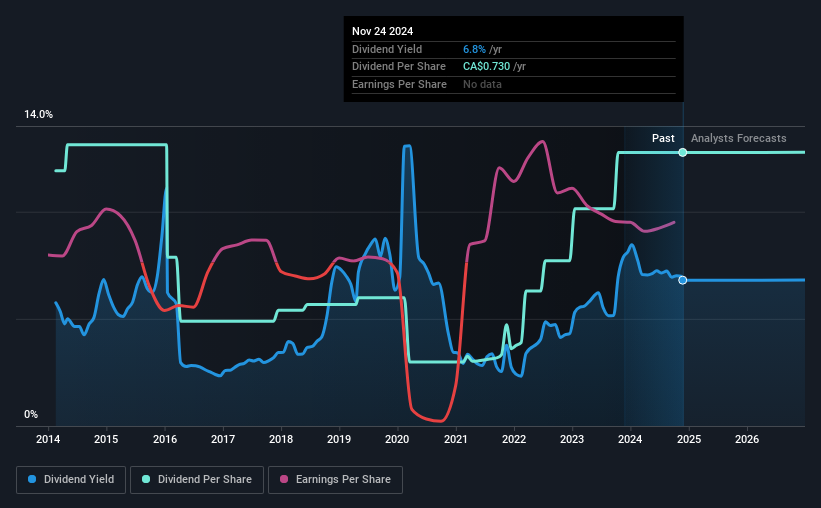Select the Dividend Per Share data point marker
The image size is (821, 508).
pyautogui.click(x=683, y=152)
